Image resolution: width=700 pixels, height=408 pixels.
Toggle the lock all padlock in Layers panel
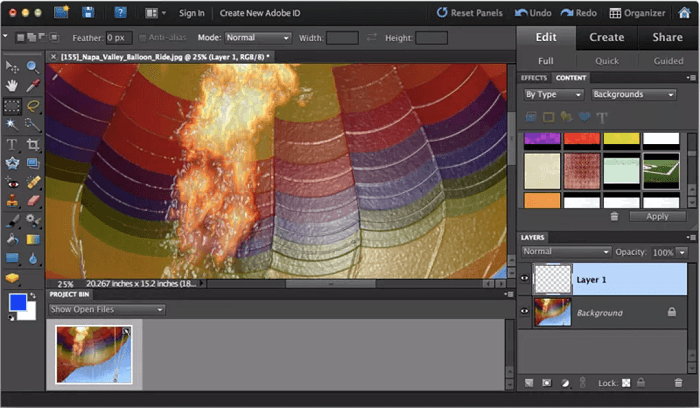[x=641, y=383]
